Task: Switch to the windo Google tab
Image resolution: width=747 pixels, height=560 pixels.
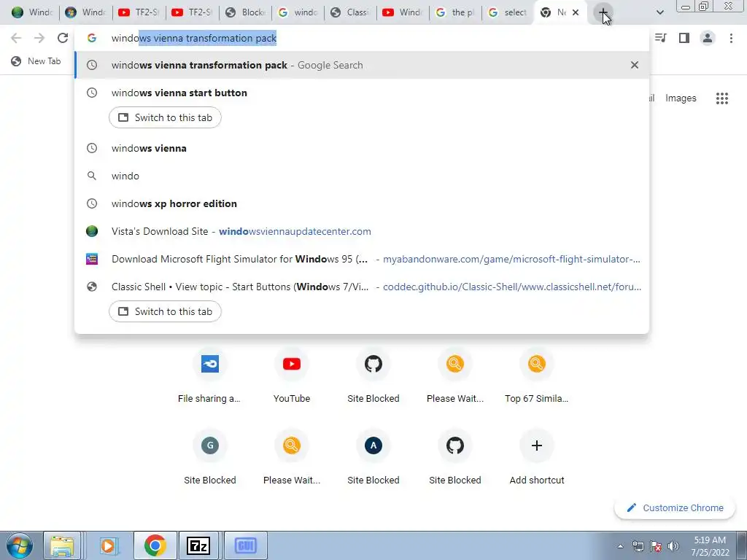Action: pos(298,12)
